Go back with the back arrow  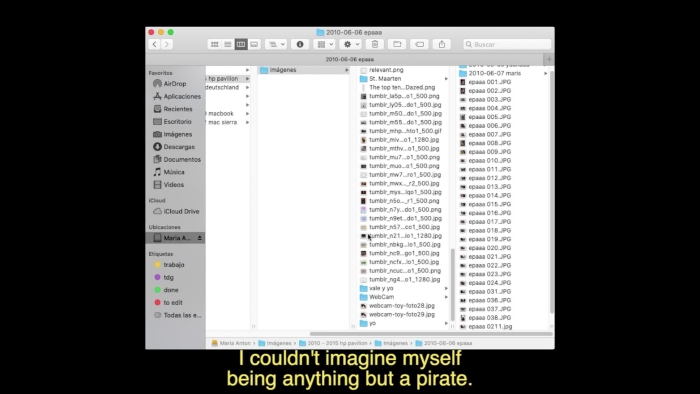tap(154, 44)
